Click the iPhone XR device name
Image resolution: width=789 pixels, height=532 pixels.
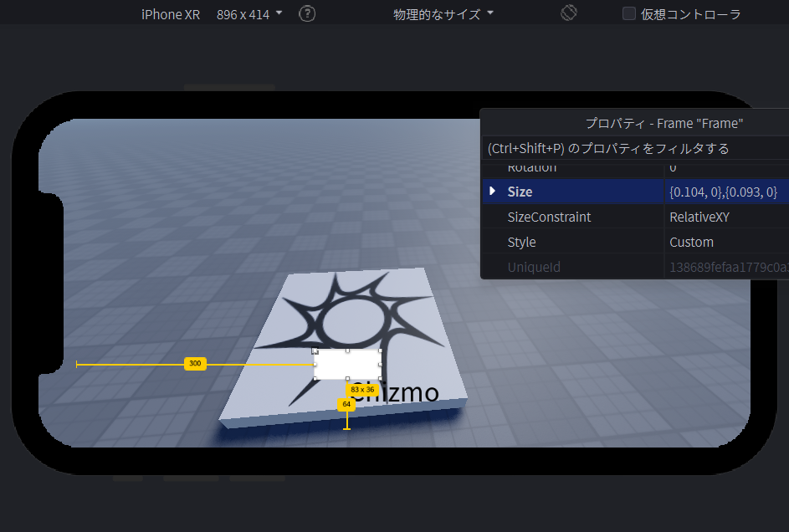point(171,14)
